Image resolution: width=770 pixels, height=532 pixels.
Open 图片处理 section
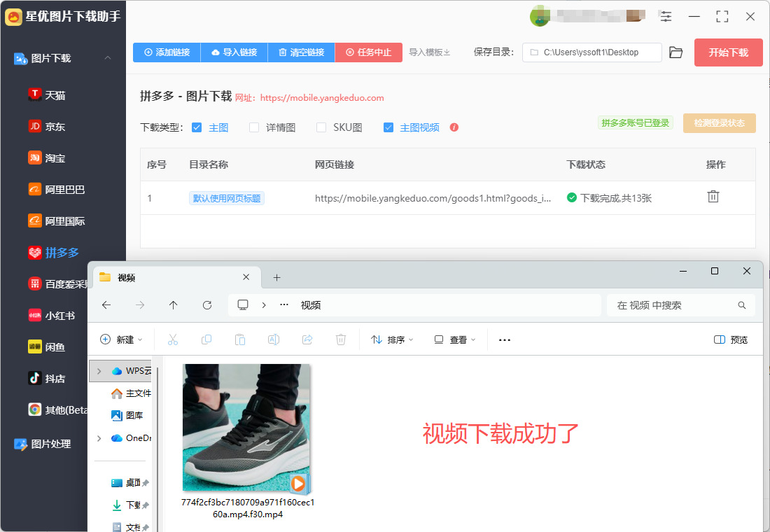click(43, 444)
